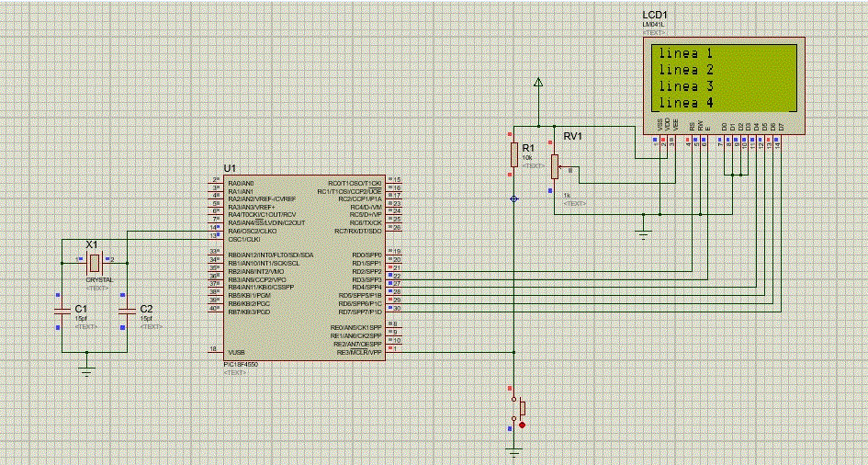Screen dimensions: 868x465
Task: Select the ground symbol below capacitors C1 and C2
Action: tap(86, 371)
